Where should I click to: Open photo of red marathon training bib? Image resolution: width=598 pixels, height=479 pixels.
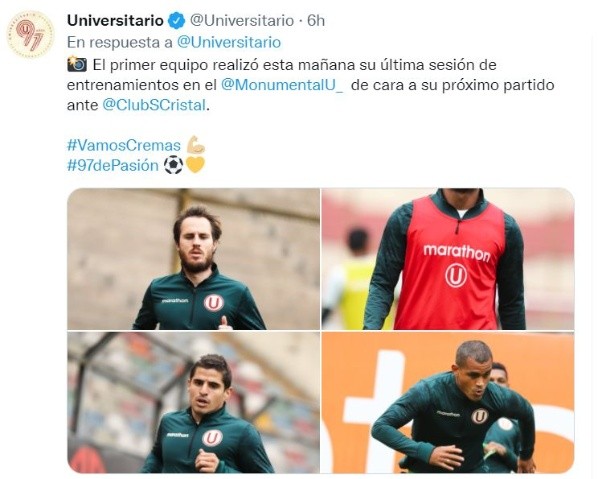pyautogui.click(x=448, y=259)
